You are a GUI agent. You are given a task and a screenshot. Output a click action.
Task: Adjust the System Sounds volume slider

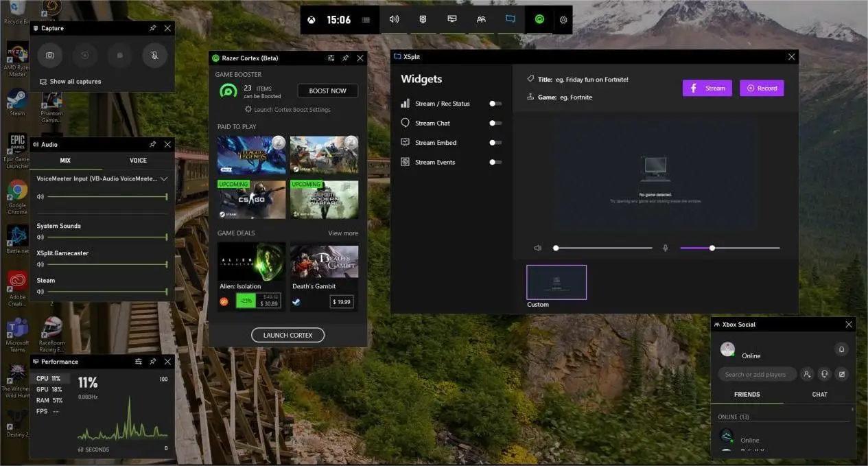point(108,237)
